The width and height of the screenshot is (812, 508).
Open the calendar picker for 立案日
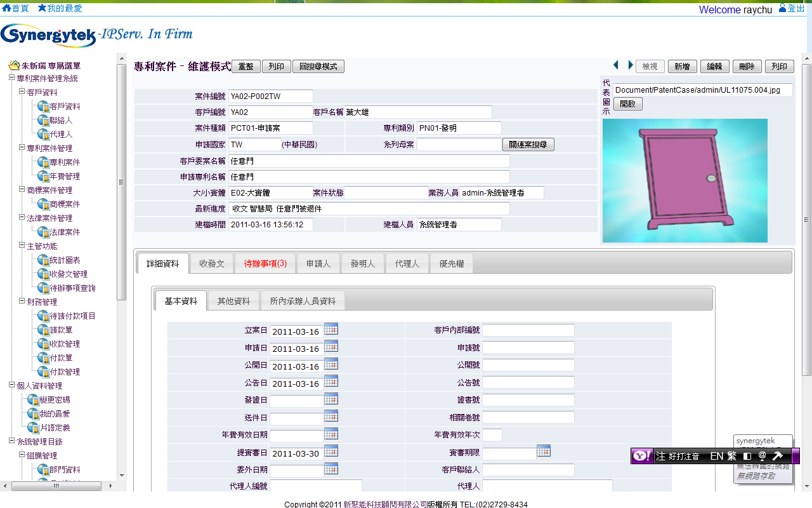[331, 328]
